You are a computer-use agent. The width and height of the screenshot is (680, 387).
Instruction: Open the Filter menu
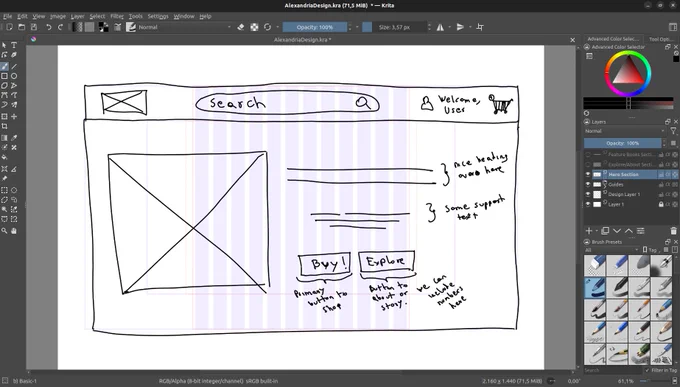tap(117, 16)
